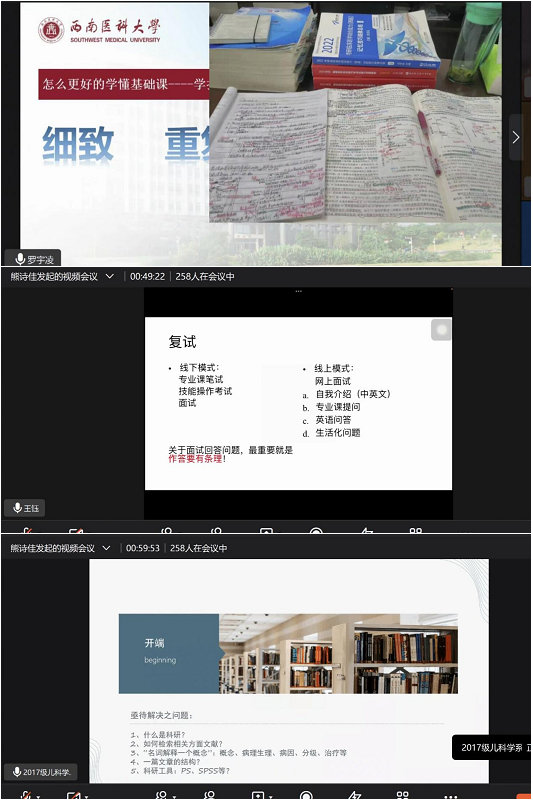Expand meeting info dropdown at 00:59:53
Viewport: 533px width, 800px height.
click(x=106, y=548)
